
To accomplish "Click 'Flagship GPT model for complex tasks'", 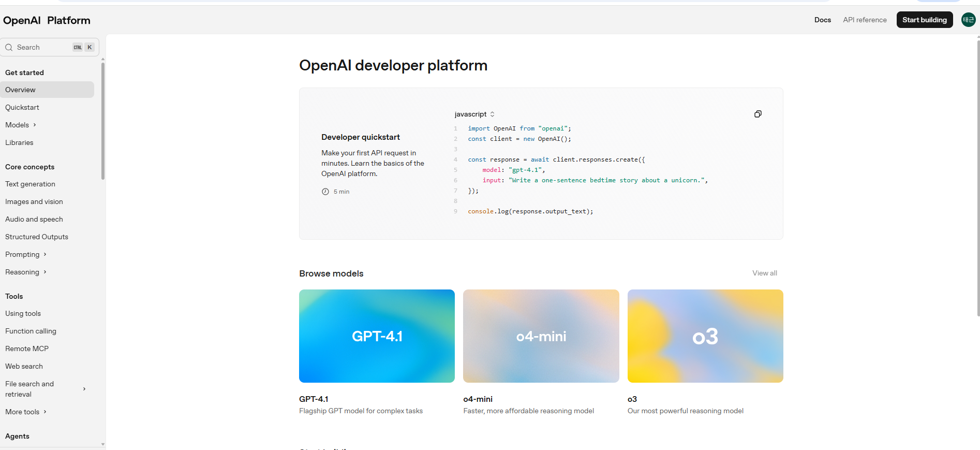I will pos(361,411).
